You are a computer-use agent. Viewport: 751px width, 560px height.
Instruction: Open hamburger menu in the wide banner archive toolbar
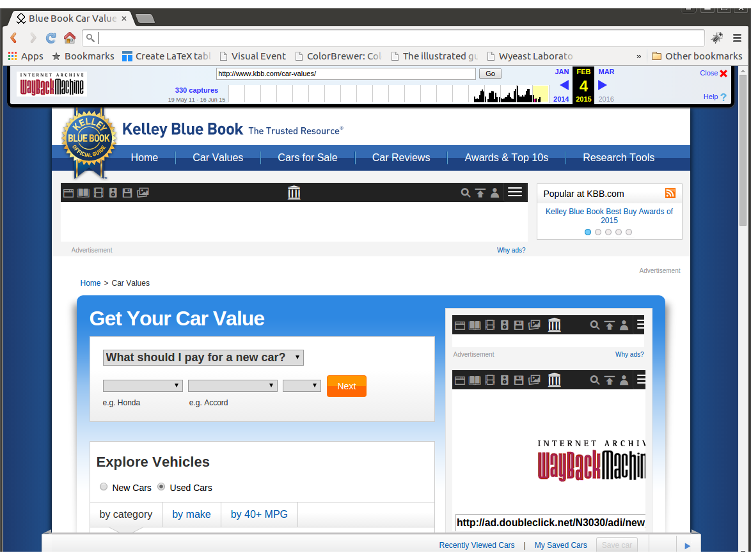[515, 192]
